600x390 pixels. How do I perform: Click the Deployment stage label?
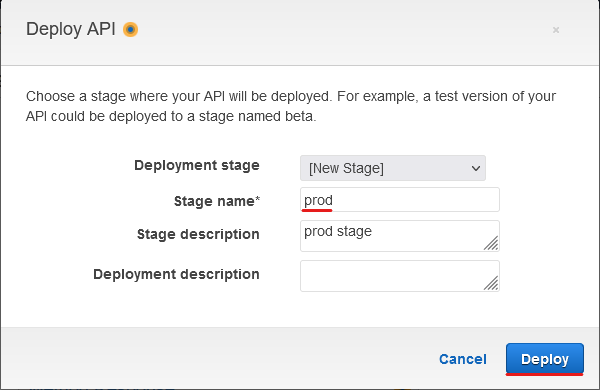pos(197,165)
